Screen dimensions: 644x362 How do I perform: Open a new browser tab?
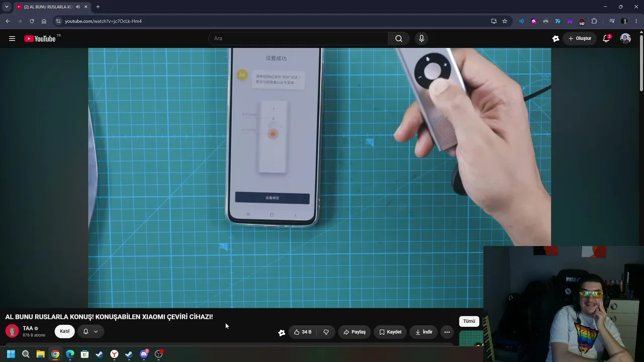coord(98,7)
